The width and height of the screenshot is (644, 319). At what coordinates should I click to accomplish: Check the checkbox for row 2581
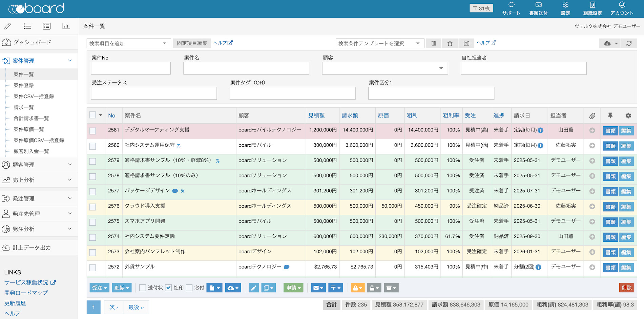click(x=92, y=131)
